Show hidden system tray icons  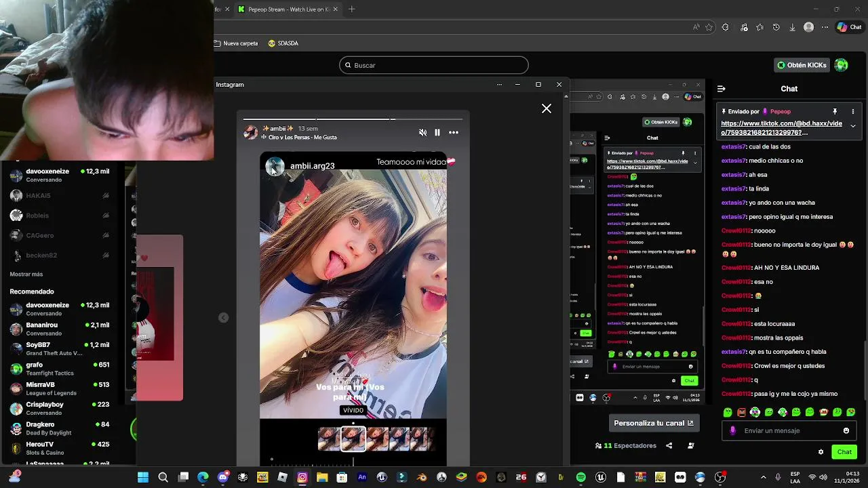764,477
